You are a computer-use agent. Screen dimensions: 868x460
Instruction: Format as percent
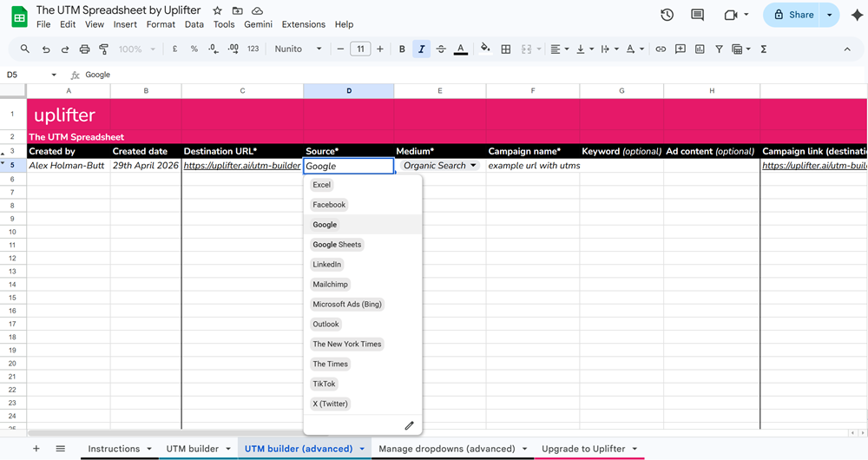point(194,49)
